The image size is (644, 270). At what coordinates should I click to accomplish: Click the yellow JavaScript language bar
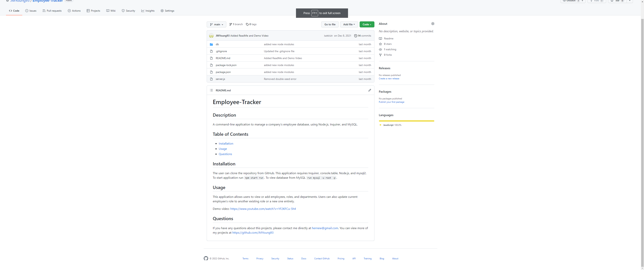[x=406, y=121]
